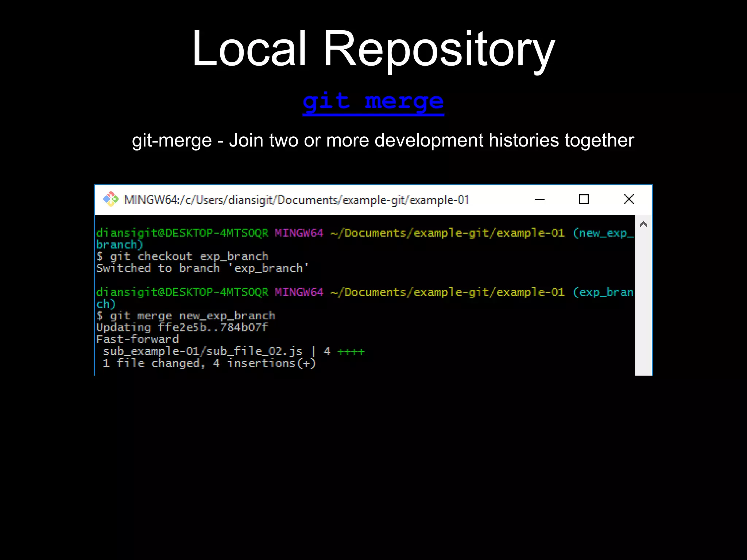Click the green '++++' insertion markers
747x560 pixels.
[x=351, y=352]
